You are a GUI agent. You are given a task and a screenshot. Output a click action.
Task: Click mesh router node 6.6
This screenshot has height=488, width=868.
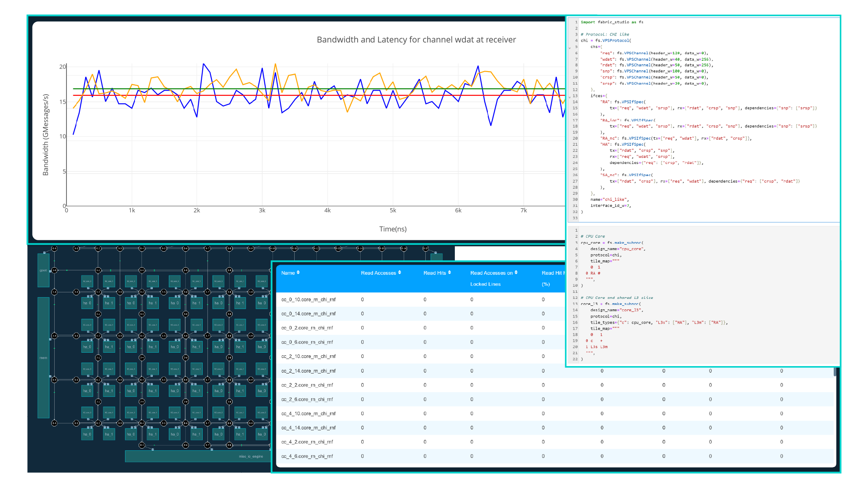(x=186, y=380)
